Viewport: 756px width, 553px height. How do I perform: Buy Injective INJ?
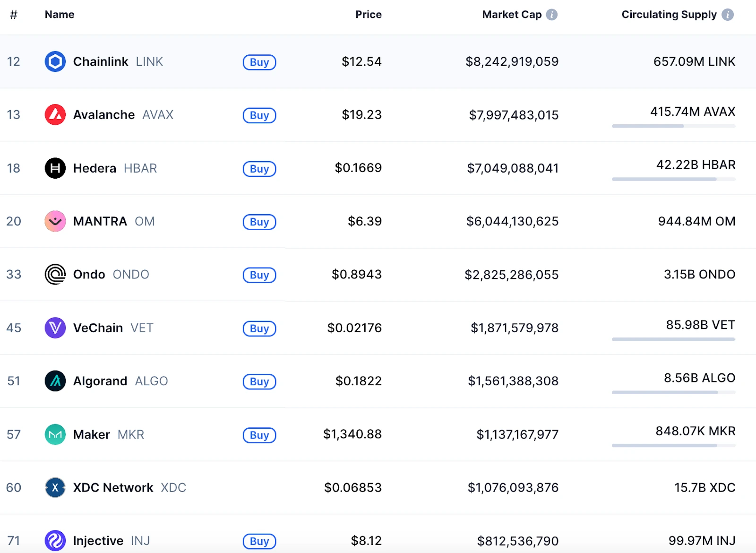[259, 541]
